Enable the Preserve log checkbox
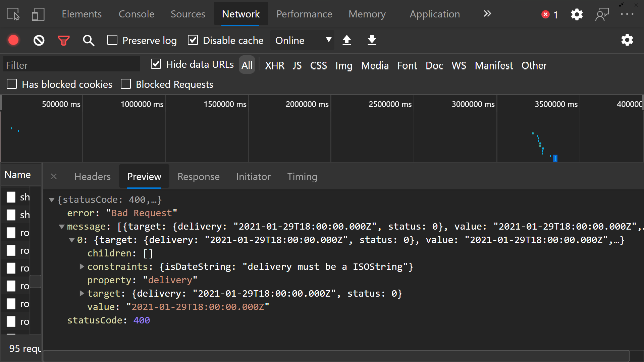Image resolution: width=644 pixels, height=362 pixels. [112, 40]
